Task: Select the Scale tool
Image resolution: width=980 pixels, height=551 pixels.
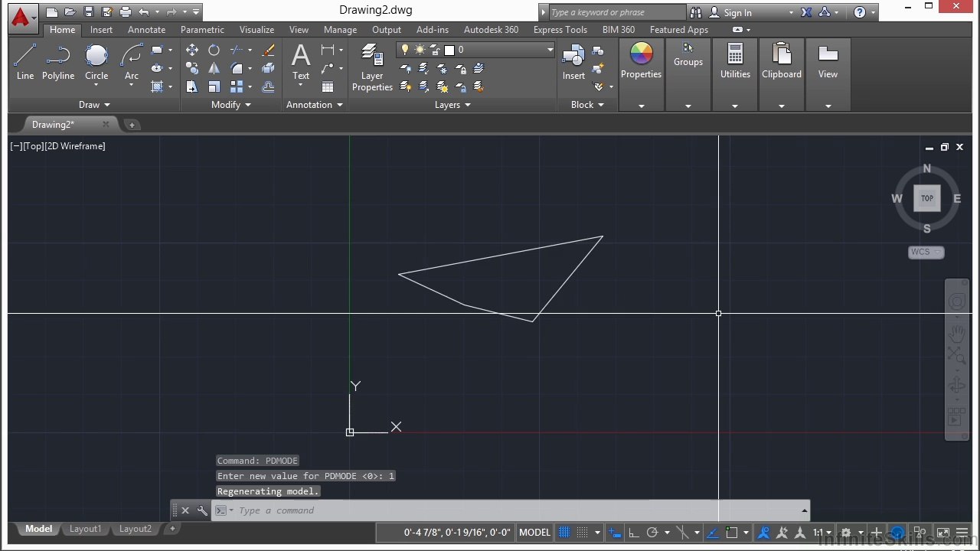Action: tap(214, 86)
